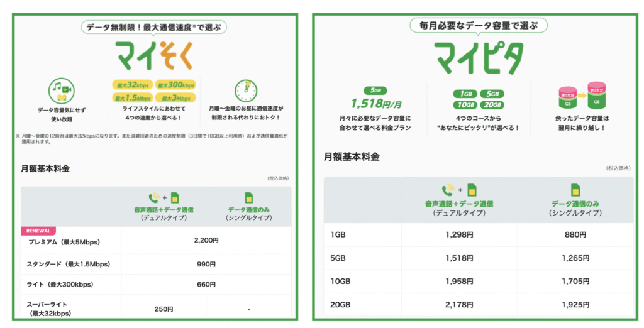The height and width of the screenshot is (328, 644).
Task: Click the single SIM icon in マイピタ table
Action: (575, 190)
